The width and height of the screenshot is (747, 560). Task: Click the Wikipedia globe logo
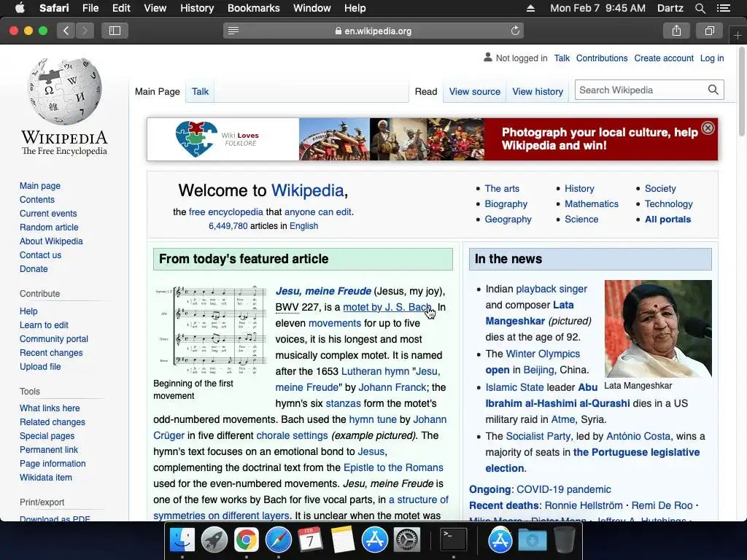pyautogui.click(x=64, y=91)
